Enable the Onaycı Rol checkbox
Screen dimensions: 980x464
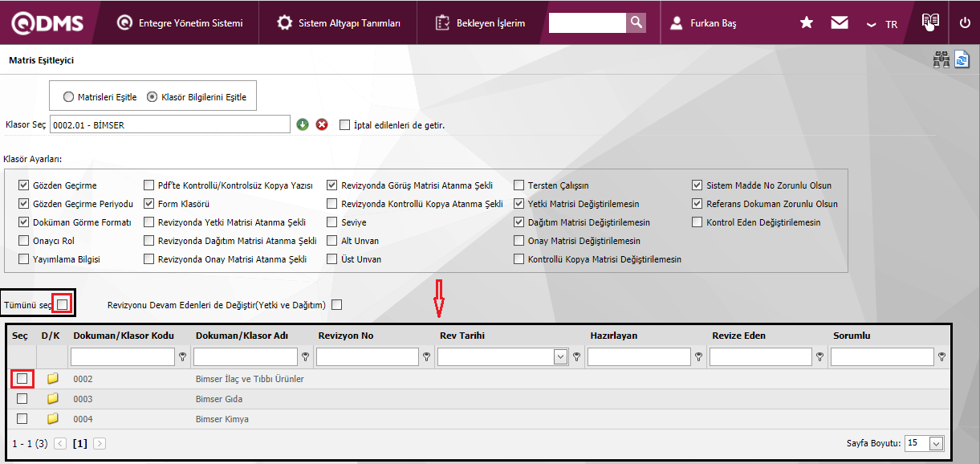click(x=23, y=241)
